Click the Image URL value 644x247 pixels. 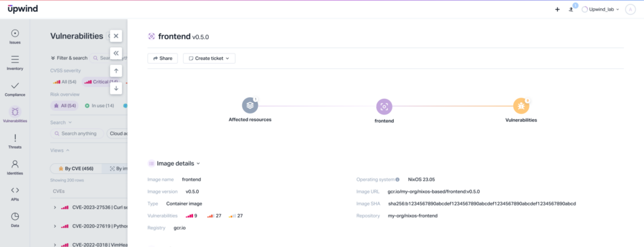[x=434, y=192]
